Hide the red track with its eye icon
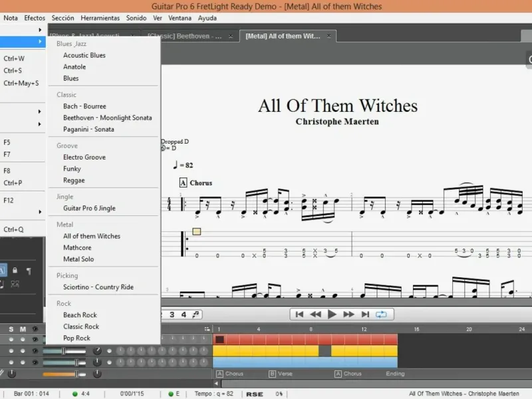532x399 pixels. pyautogui.click(x=35, y=339)
